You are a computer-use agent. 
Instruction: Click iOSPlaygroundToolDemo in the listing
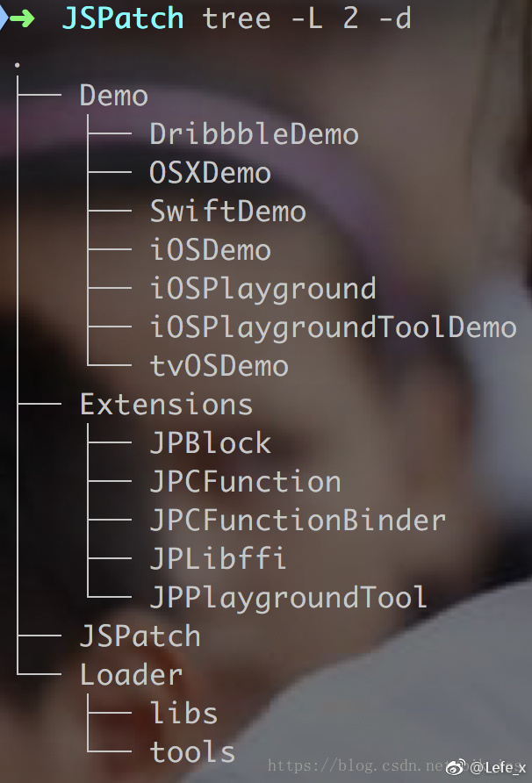[x=334, y=327]
